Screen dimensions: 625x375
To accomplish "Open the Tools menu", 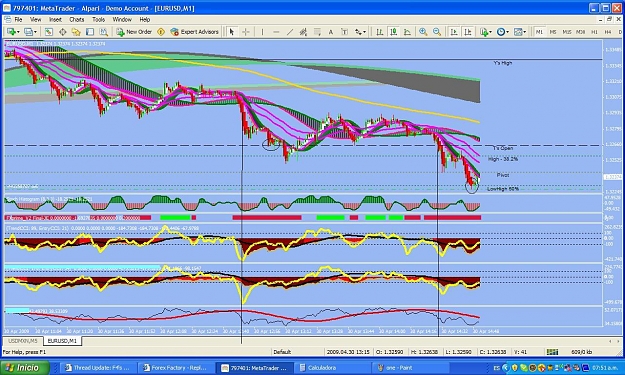I will (x=98, y=20).
